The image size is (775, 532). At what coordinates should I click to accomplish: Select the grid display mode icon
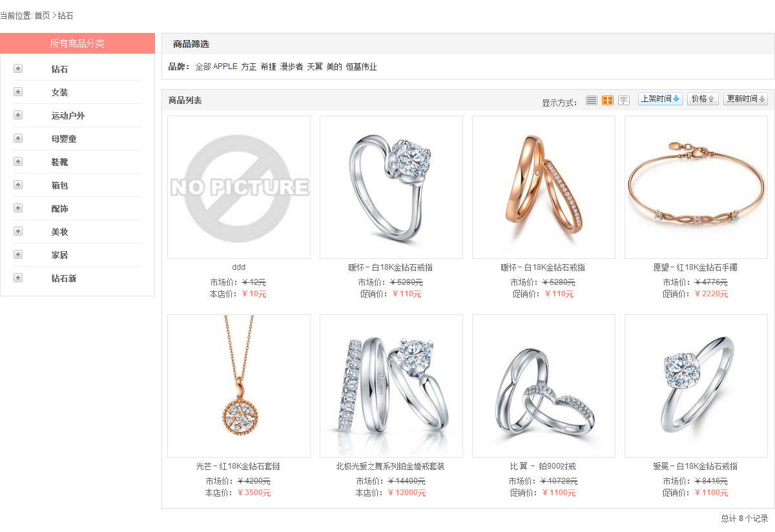tap(607, 100)
